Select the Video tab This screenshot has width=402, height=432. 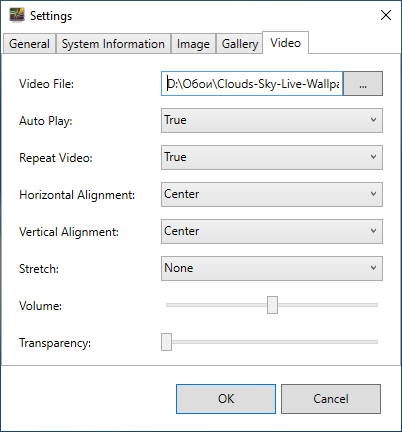[x=285, y=43]
